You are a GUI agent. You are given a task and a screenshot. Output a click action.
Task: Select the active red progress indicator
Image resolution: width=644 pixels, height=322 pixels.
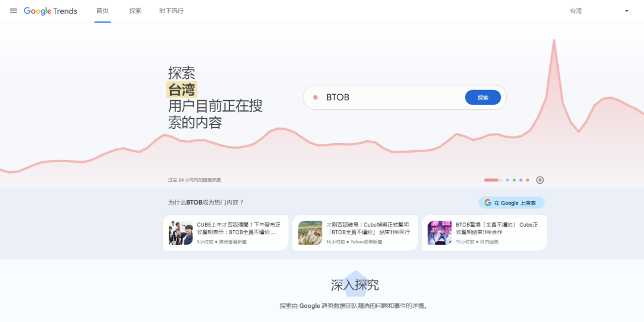(x=493, y=180)
